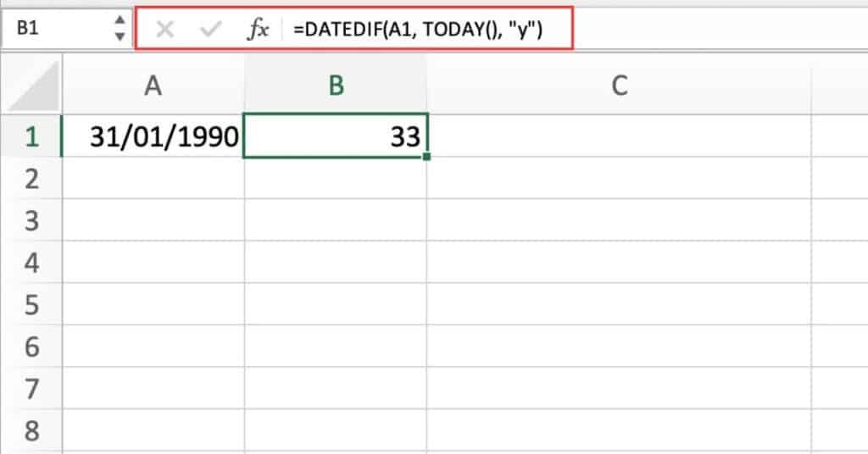Select cell A1 containing 31/01/1990
The image size is (868, 454).
[153, 136]
